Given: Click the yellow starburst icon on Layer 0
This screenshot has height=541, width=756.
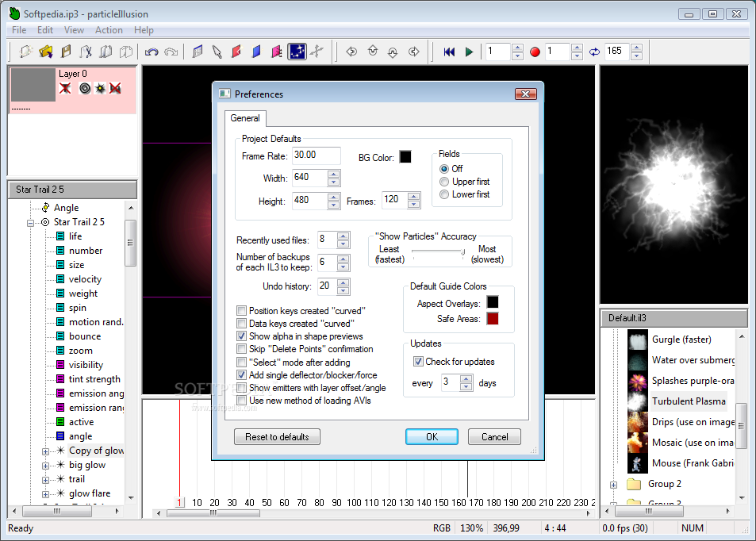Looking at the screenshot, I should coord(100,88).
